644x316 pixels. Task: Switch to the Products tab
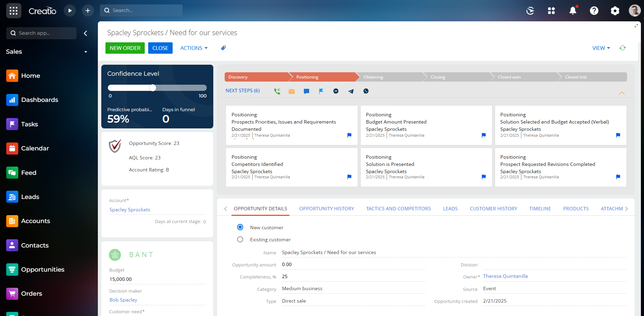pos(576,209)
